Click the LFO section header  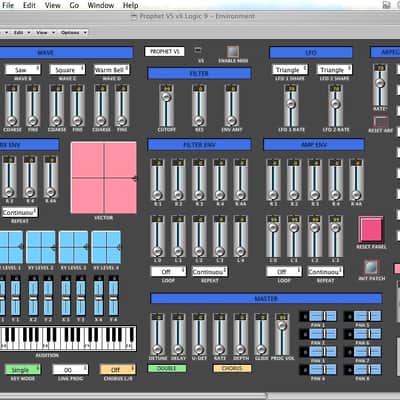click(311, 52)
